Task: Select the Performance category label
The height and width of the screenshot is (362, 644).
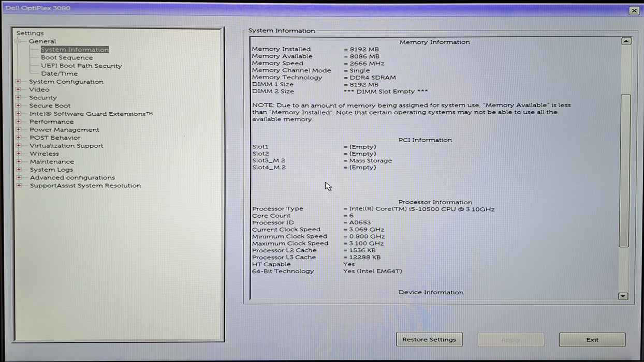Action: (51, 122)
